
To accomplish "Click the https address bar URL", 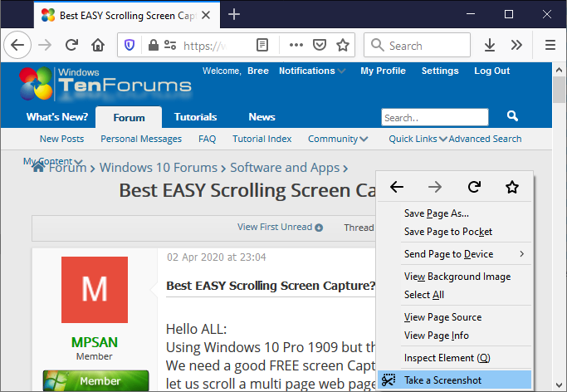I will click(205, 46).
